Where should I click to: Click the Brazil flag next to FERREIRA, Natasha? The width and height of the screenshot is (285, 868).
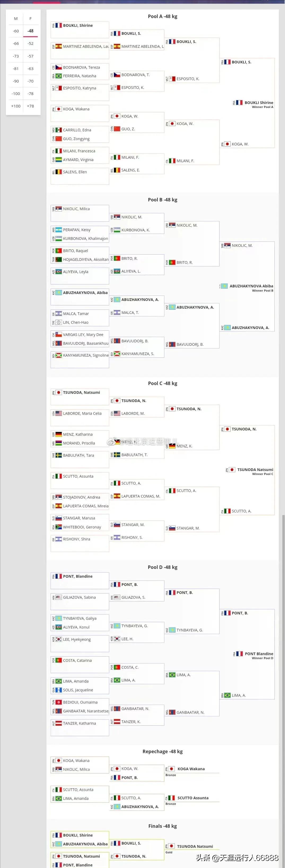click(59, 76)
